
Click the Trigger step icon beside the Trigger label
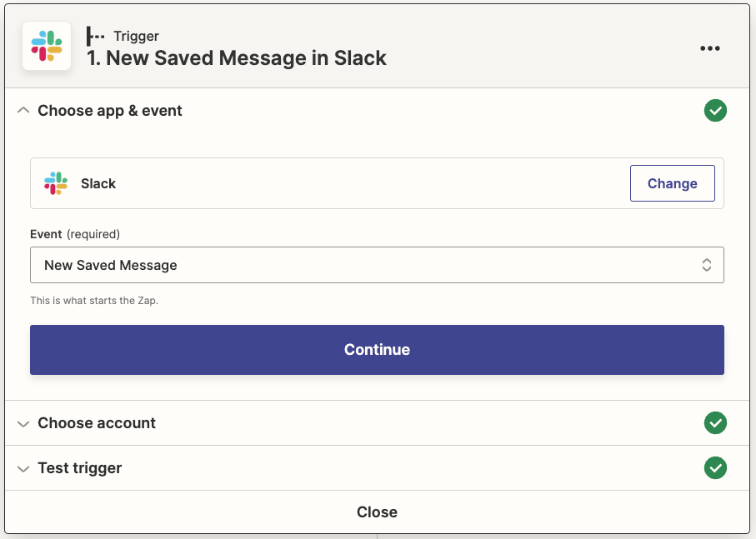(x=96, y=37)
